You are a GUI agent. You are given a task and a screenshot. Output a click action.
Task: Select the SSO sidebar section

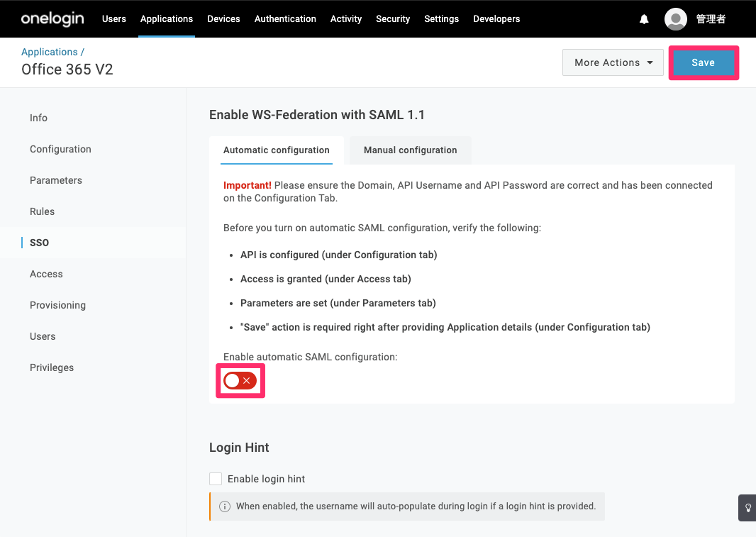pyautogui.click(x=39, y=243)
